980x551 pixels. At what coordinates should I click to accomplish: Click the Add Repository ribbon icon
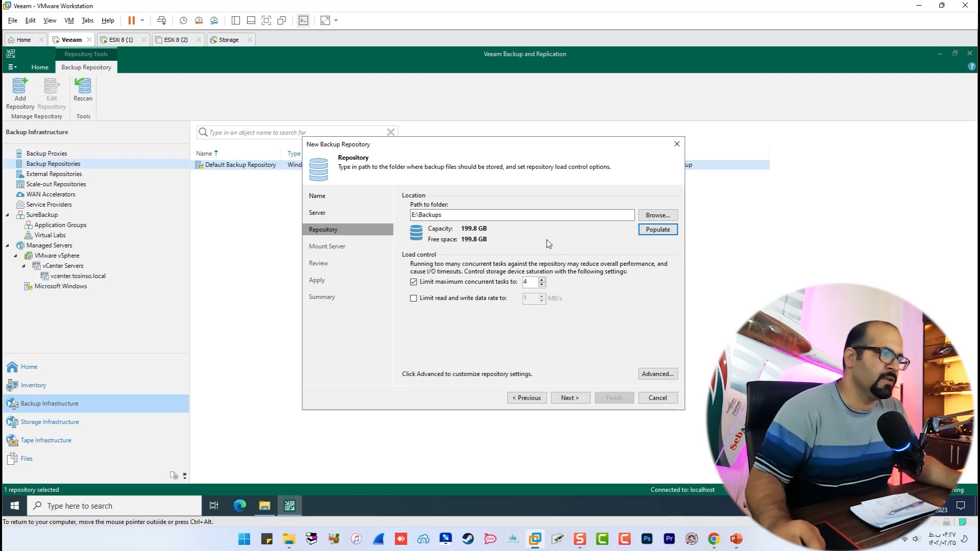click(20, 93)
